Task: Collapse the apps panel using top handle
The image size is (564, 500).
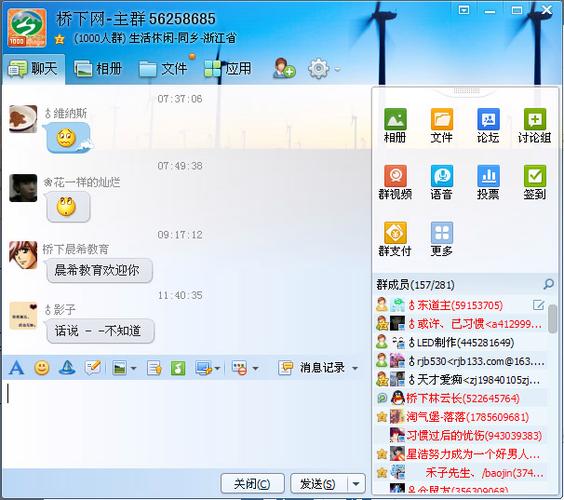Action: (466, 91)
